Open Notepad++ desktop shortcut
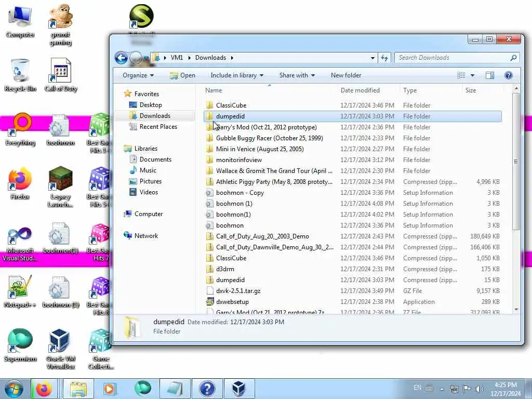Image resolution: width=532 pixels, height=399 pixels. pos(20,292)
